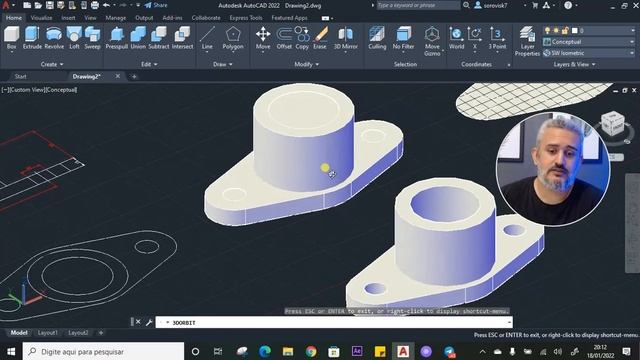
Task: Select the Box solid tool
Action: pos(11,38)
